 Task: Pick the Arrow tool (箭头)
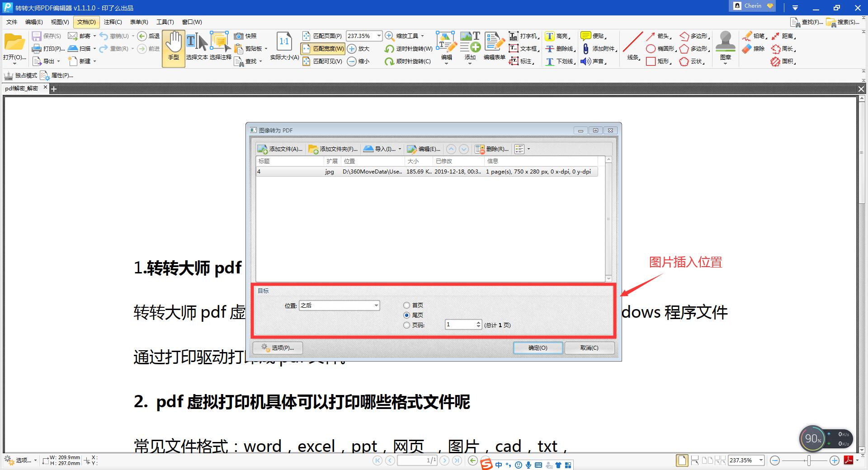click(x=659, y=36)
